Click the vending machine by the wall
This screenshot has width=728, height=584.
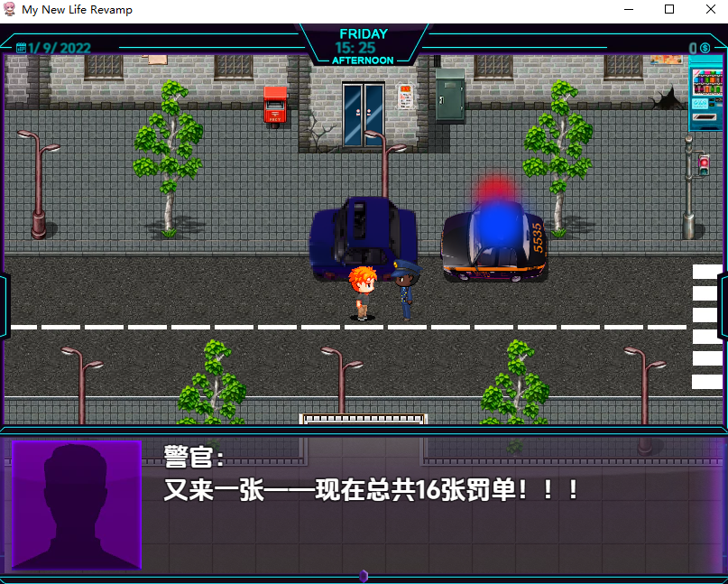pos(705,93)
